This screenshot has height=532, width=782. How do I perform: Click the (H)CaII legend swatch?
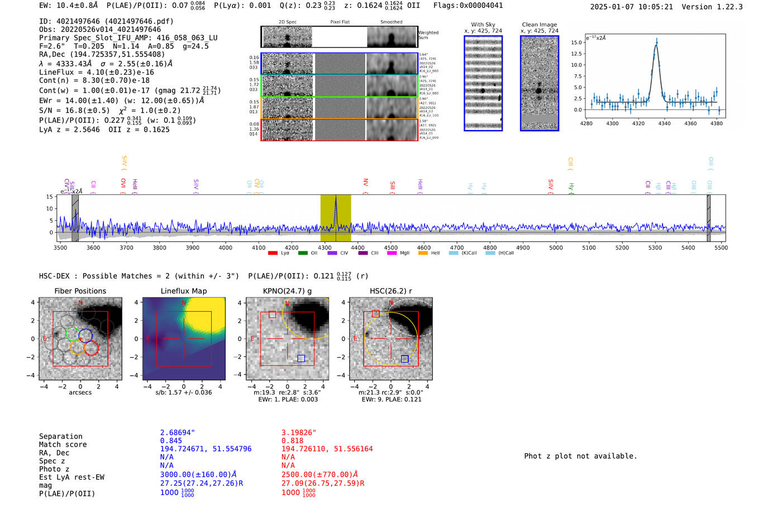pos(490,253)
